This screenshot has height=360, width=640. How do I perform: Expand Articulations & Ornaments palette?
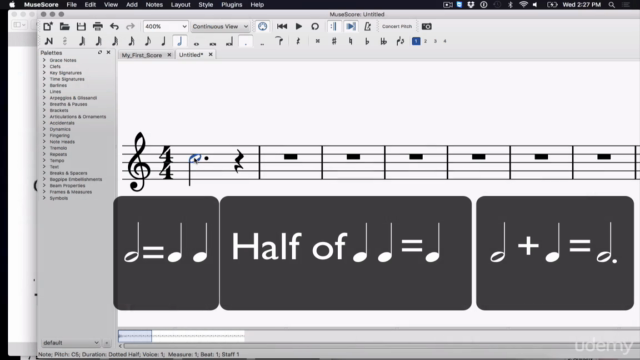coord(44,116)
